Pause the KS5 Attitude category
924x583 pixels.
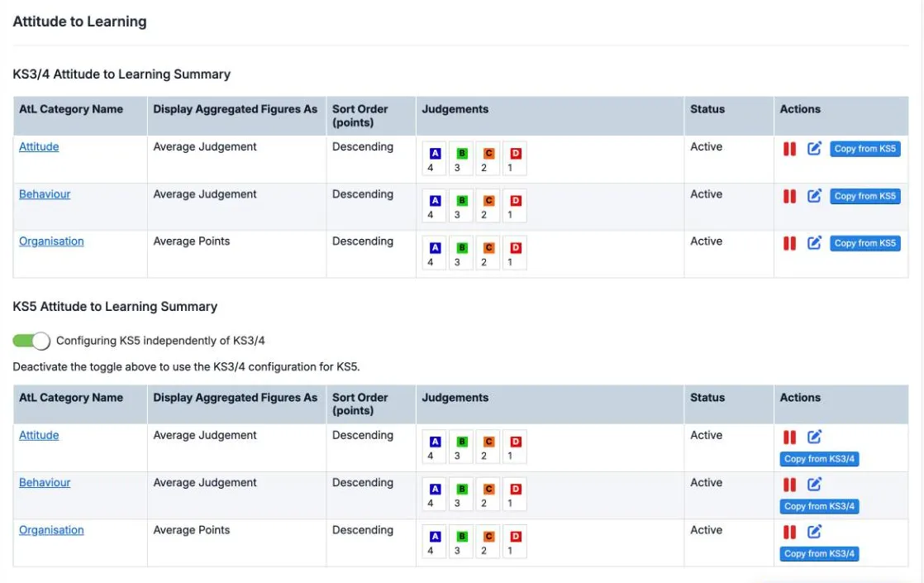click(x=789, y=437)
